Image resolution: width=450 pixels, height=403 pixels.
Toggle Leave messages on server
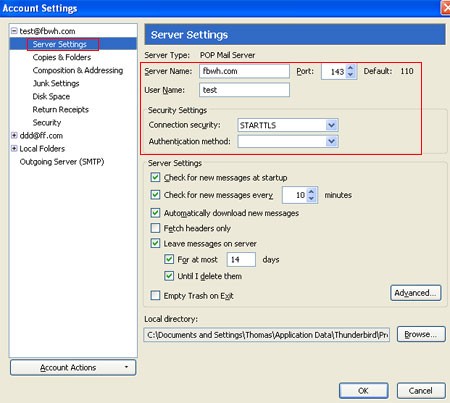155,243
